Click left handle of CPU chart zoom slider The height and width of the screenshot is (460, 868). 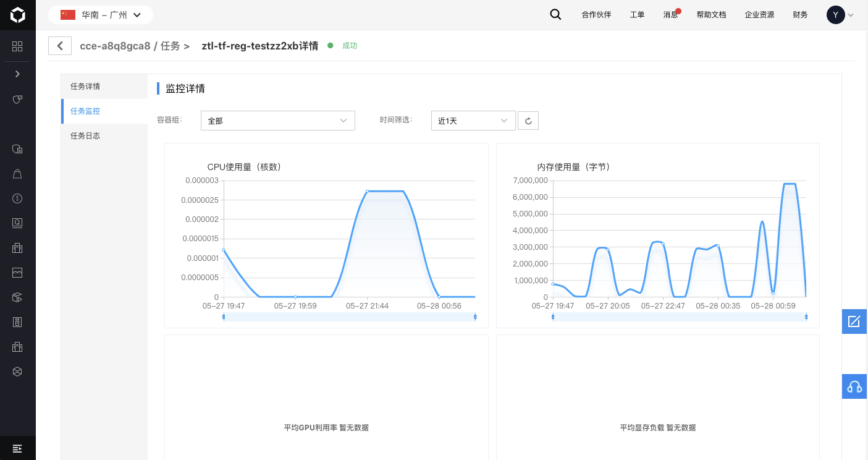[x=224, y=317]
